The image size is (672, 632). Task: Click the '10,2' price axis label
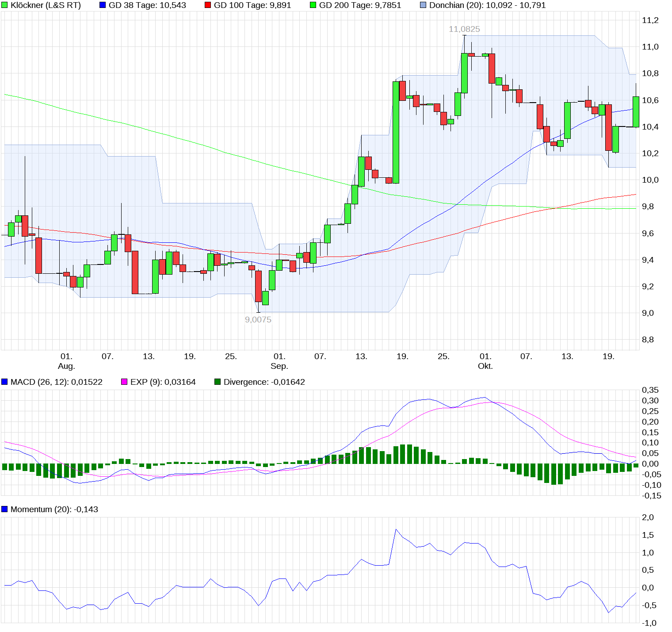point(650,153)
